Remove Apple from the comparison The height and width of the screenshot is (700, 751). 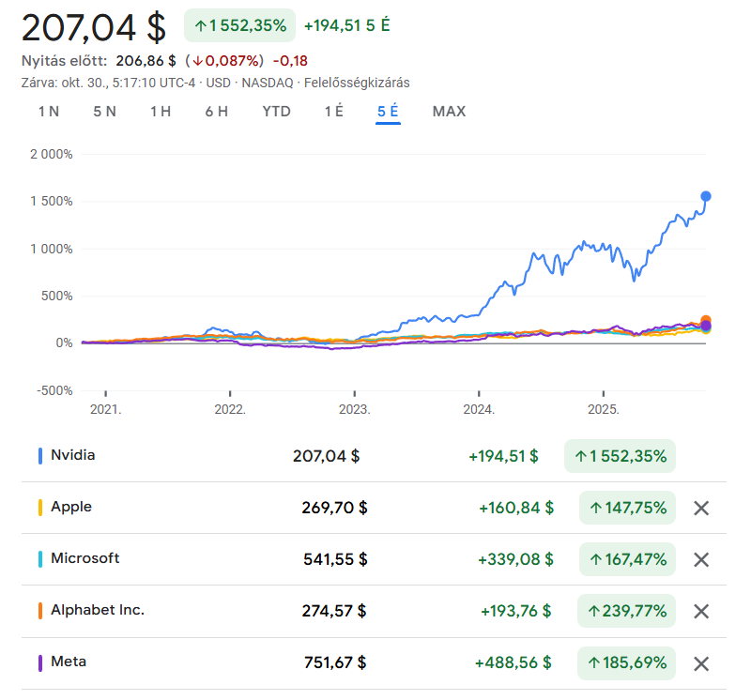click(700, 509)
